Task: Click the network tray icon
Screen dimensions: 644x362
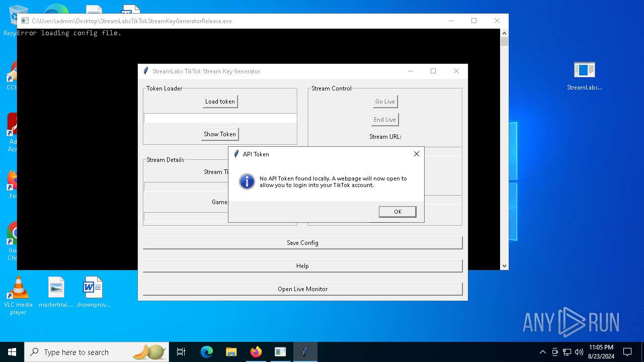Action: 567,352
